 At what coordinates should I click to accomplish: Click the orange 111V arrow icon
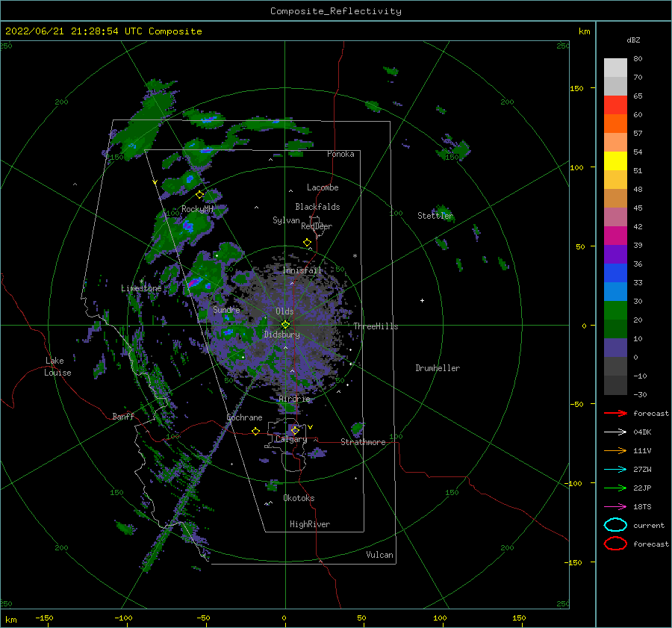615,450
